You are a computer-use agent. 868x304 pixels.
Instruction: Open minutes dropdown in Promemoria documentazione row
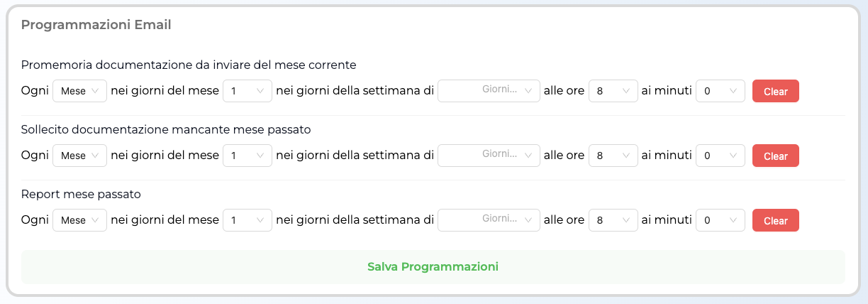[720, 91]
